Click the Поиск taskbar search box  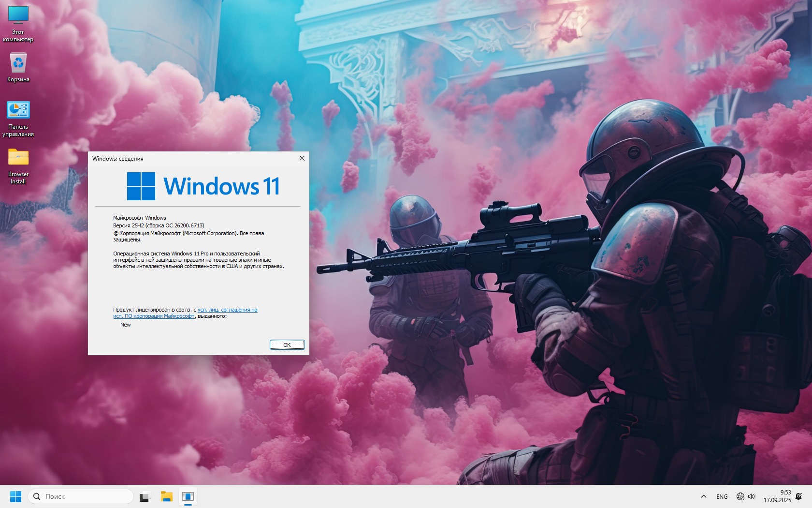81,496
